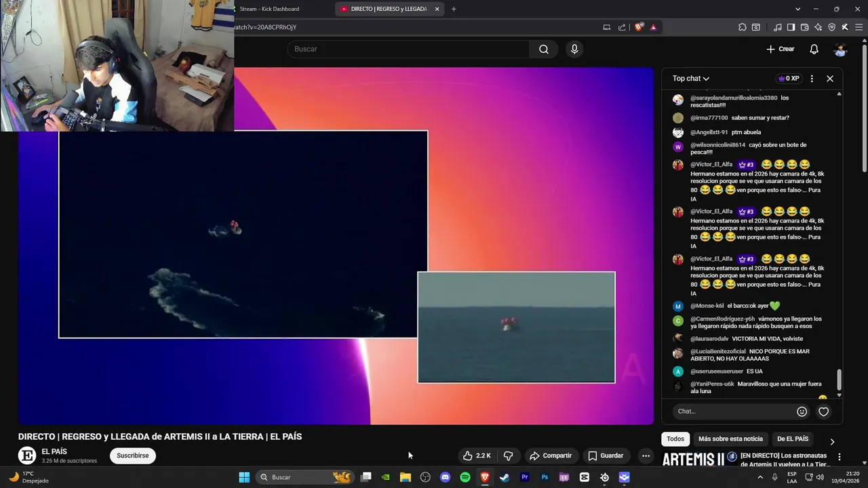The width and height of the screenshot is (868, 488).
Task: Open File Explorer from the taskbar
Action: point(406,477)
